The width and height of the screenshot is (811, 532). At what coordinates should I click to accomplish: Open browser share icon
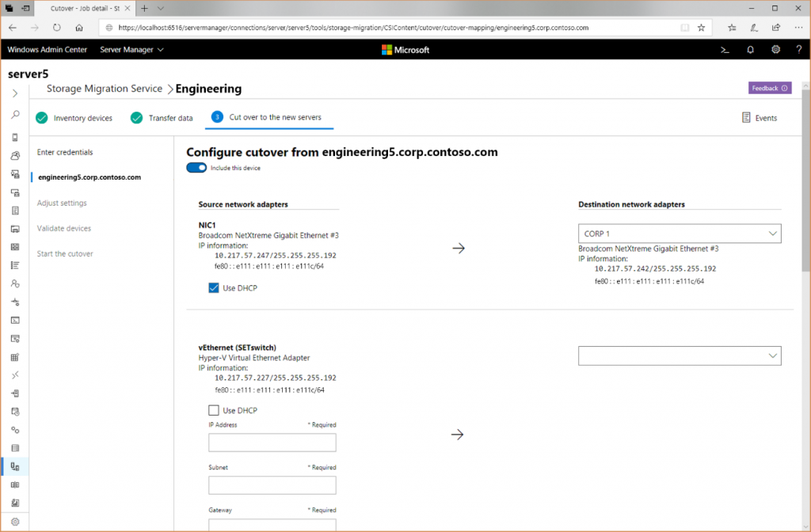(776, 28)
